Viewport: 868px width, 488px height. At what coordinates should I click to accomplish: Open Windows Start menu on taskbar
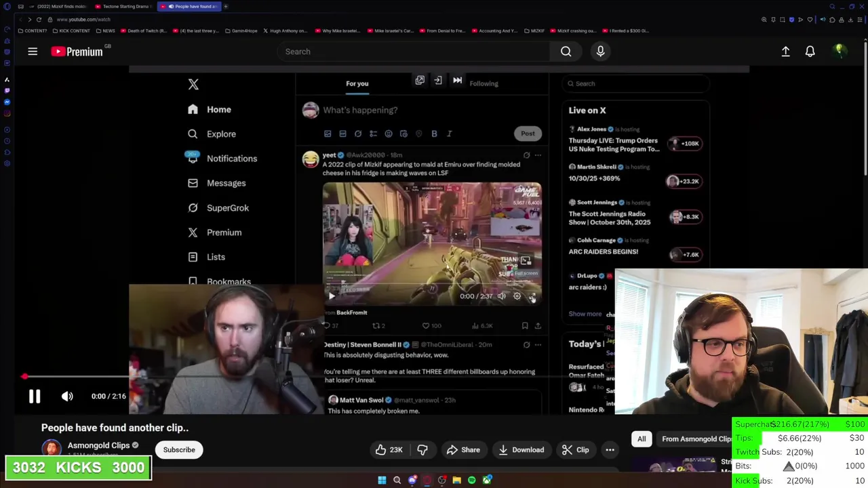(x=382, y=481)
